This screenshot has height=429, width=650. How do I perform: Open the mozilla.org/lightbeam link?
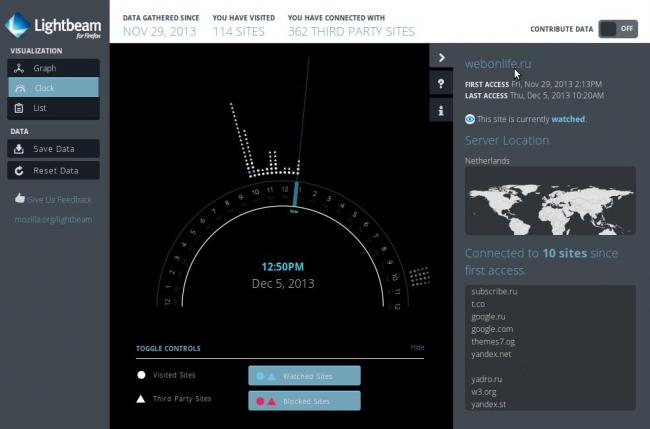coord(53,219)
